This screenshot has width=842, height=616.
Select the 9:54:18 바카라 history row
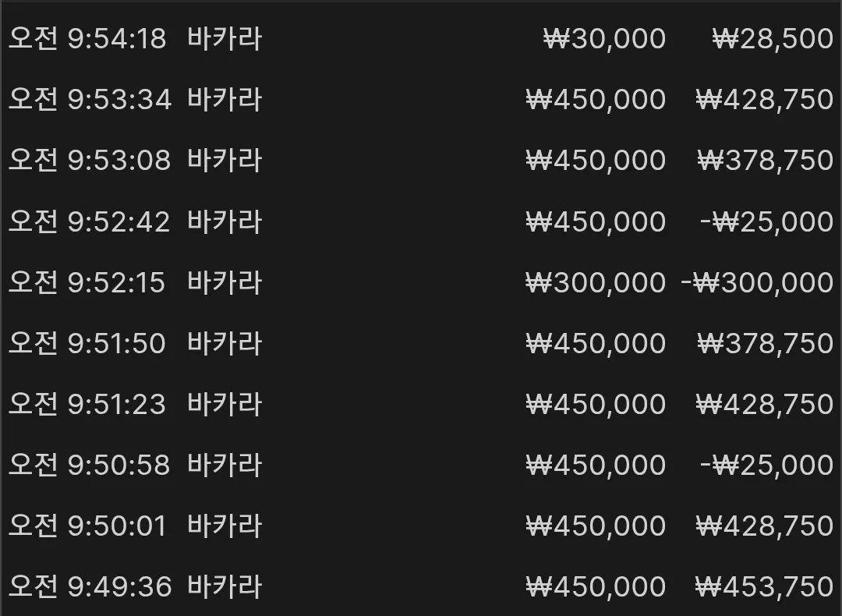(x=421, y=39)
